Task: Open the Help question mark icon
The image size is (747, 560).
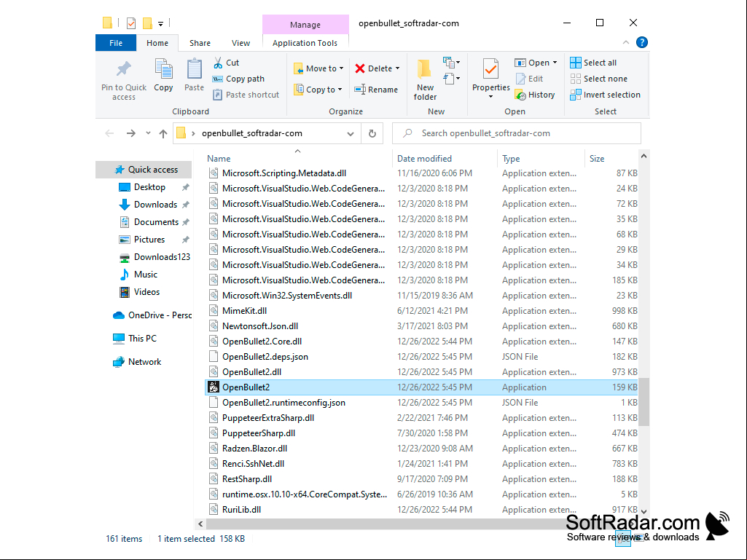Action: (642, 42)
